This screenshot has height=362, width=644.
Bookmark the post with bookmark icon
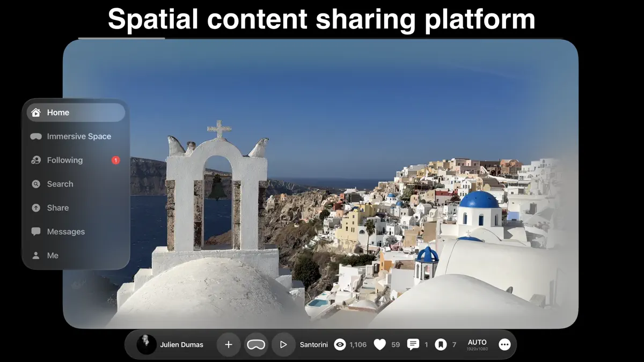[441, 345]
